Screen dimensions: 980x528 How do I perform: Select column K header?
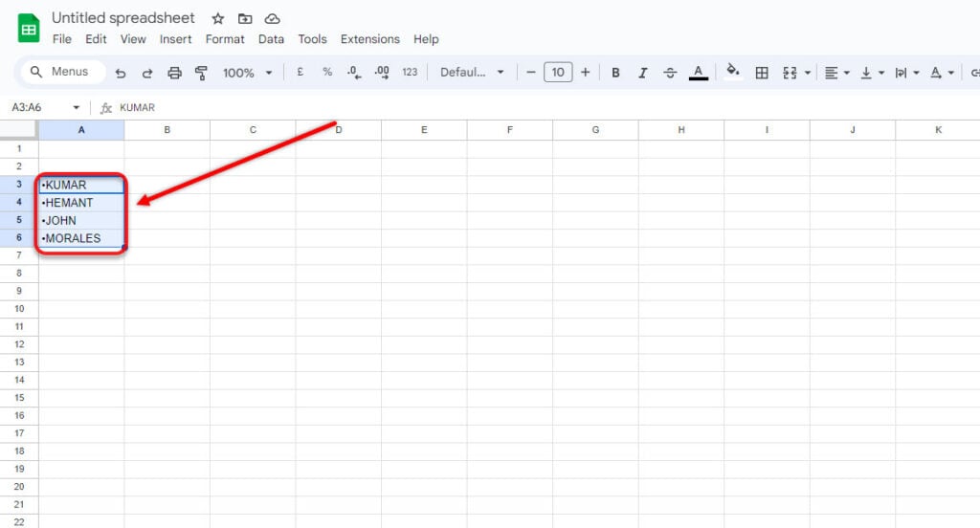point(938,130)
